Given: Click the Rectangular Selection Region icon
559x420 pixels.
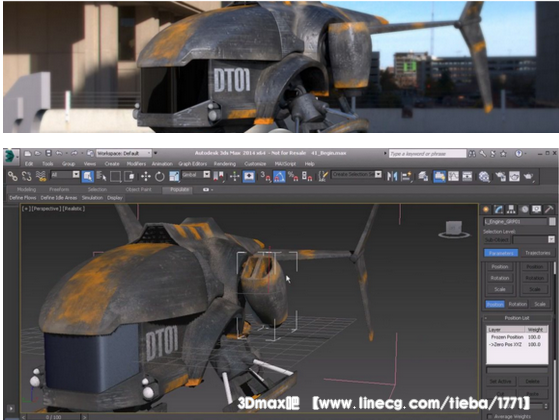Looking at the screenshot, I should point(116,176).
